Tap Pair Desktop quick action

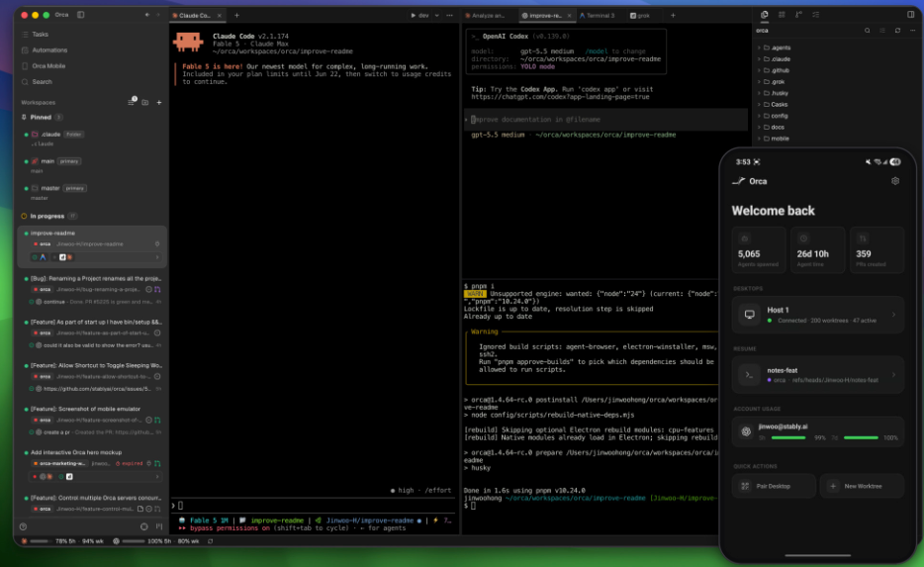774,486
